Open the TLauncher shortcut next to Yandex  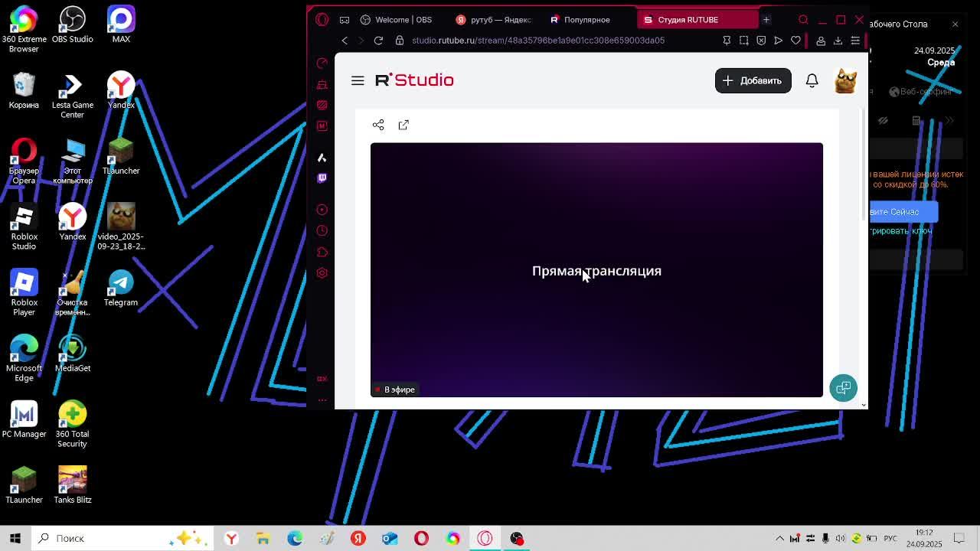121,157
